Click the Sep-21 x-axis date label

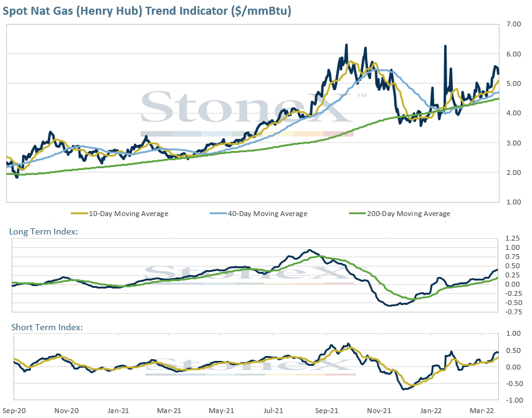tap(326, 411)
